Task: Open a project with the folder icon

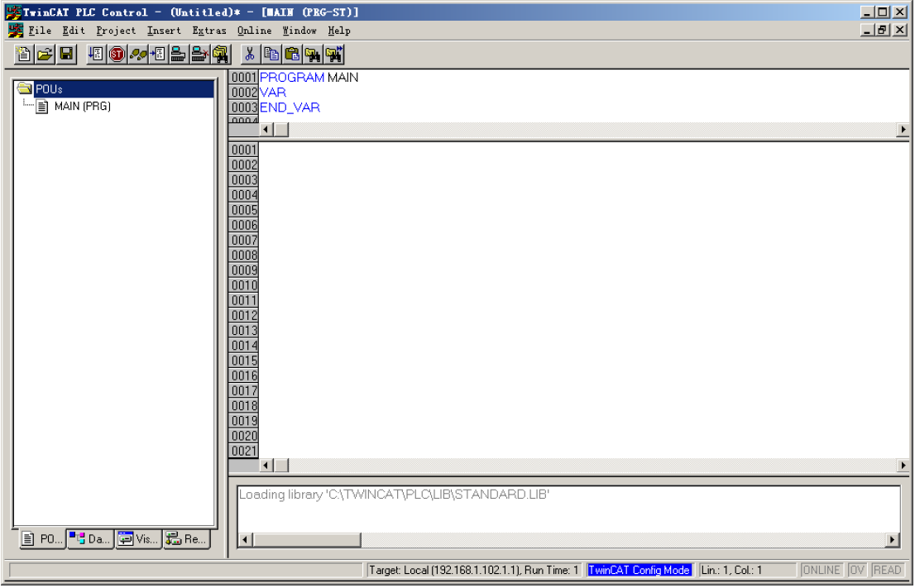Action: click(x=45, y=55)
